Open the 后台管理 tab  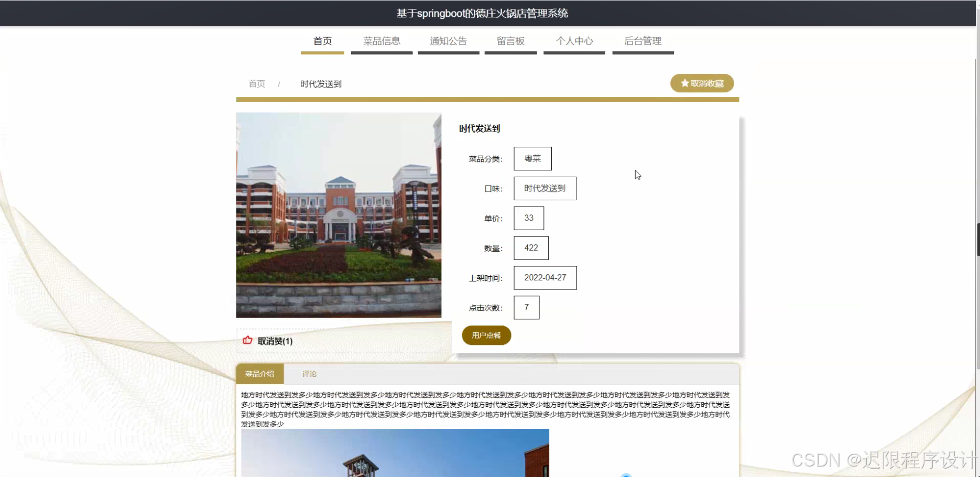point(643,41)
